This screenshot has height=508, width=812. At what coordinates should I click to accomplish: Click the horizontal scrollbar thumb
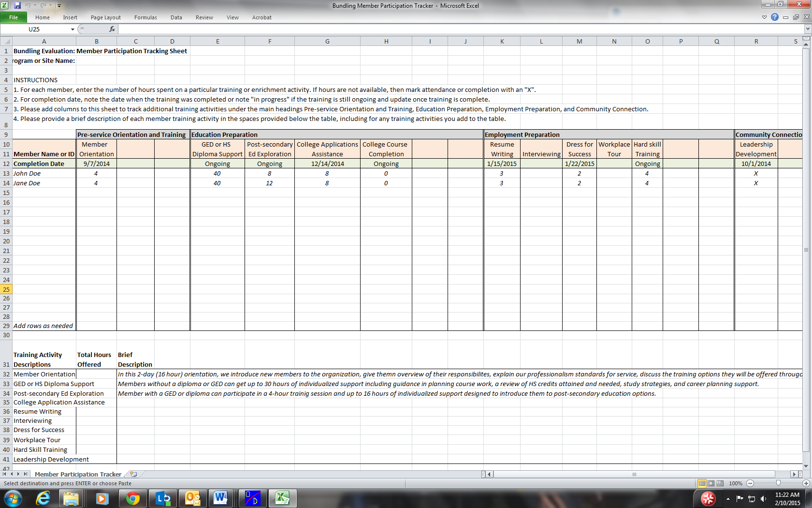(634, 474)
